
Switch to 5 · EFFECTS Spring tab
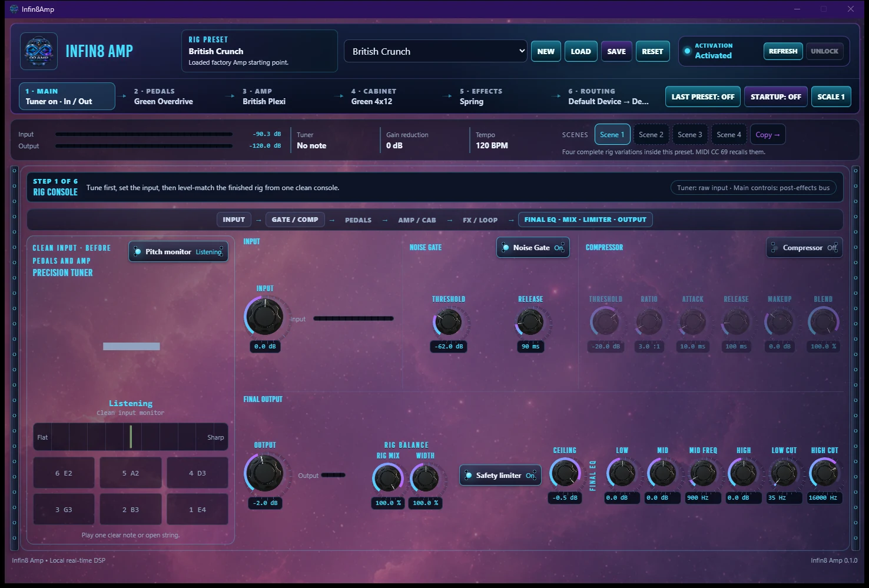tap(502, 97)
